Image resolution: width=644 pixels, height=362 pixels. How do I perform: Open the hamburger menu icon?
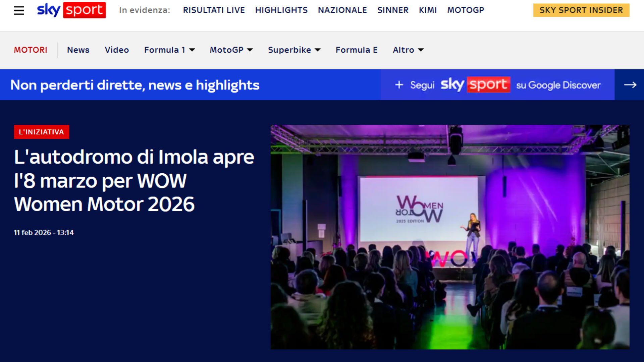point(19,10)
